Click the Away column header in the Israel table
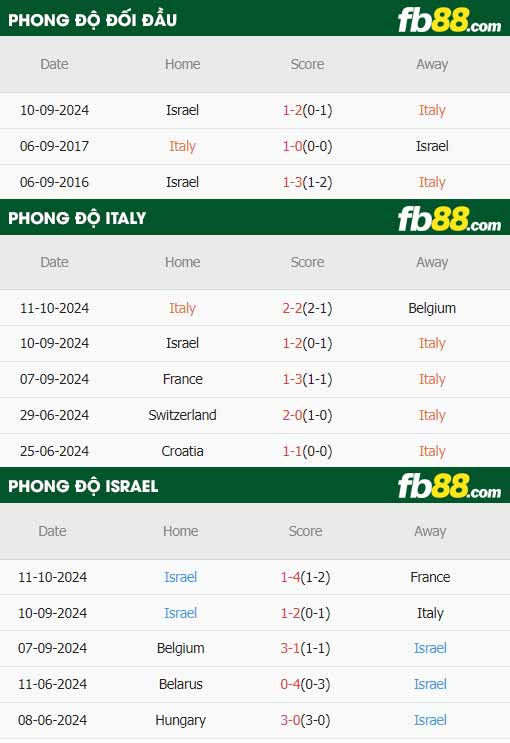Viewport: 510px width, 743px height. [x=430, y=531]
